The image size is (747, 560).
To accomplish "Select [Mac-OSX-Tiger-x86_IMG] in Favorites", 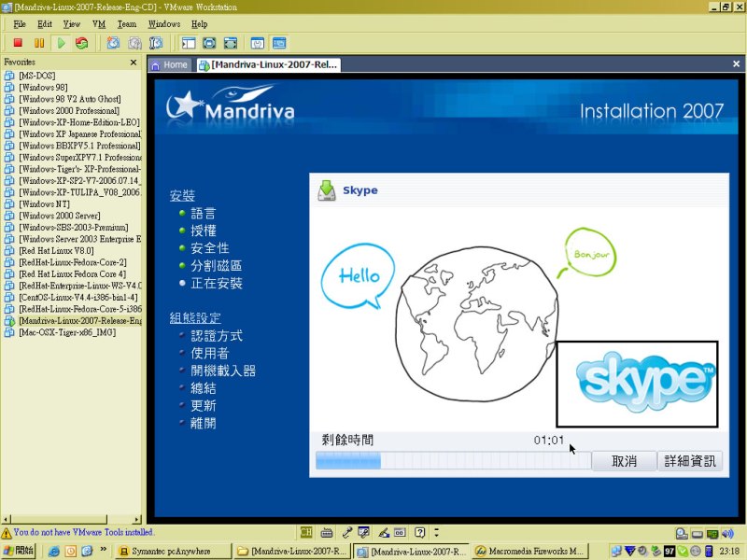I will pos(67,332).
